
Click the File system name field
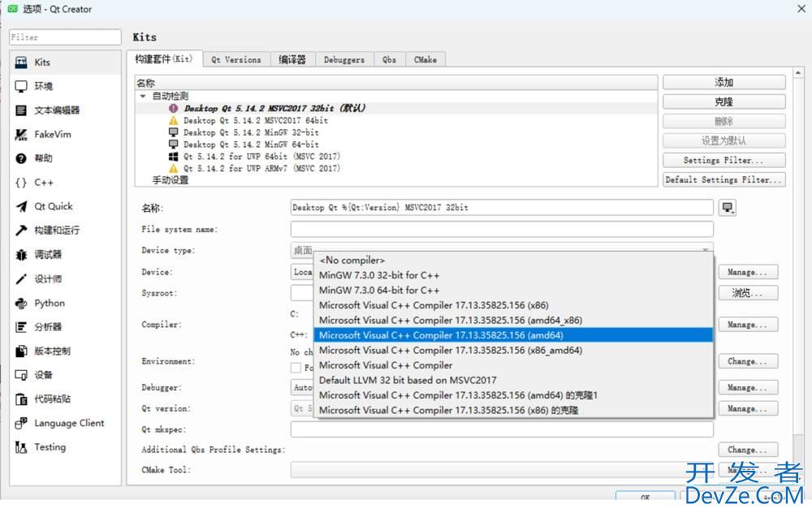click(502, 229)
